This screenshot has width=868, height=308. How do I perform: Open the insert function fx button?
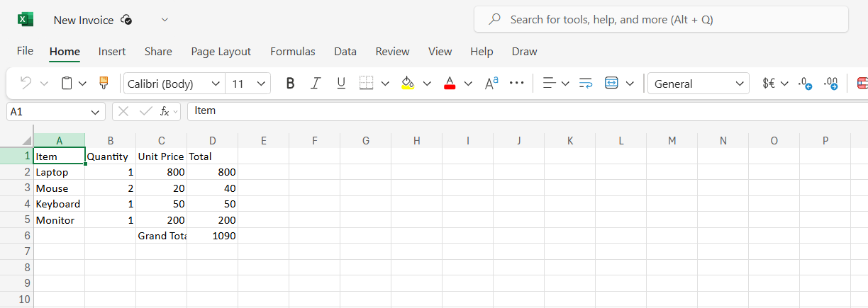(x=165, y=111)
